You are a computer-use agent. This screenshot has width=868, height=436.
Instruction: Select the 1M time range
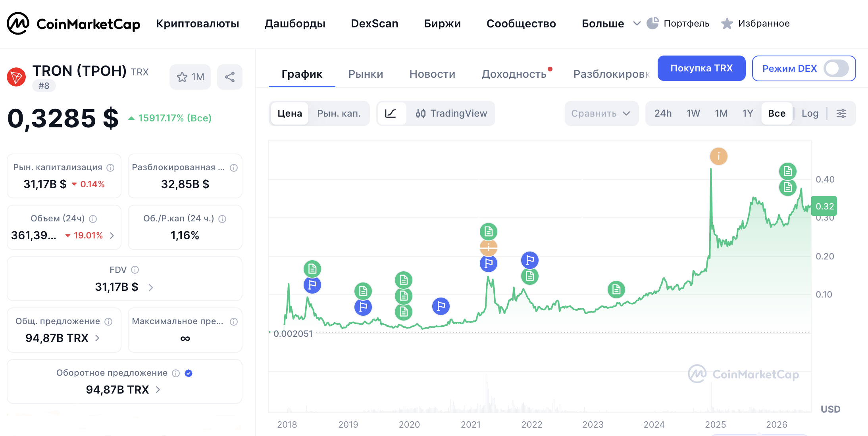click(721, 113)
